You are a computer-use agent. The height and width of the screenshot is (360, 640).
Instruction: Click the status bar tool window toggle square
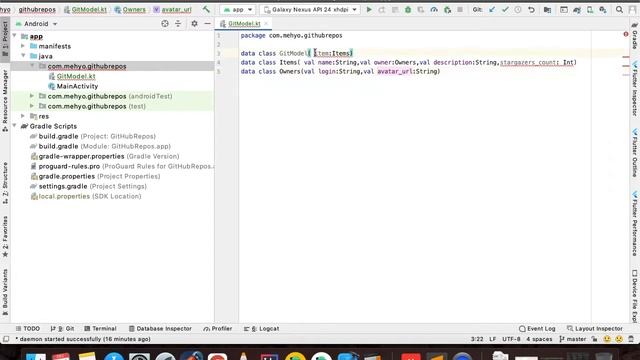pos(6,339)
